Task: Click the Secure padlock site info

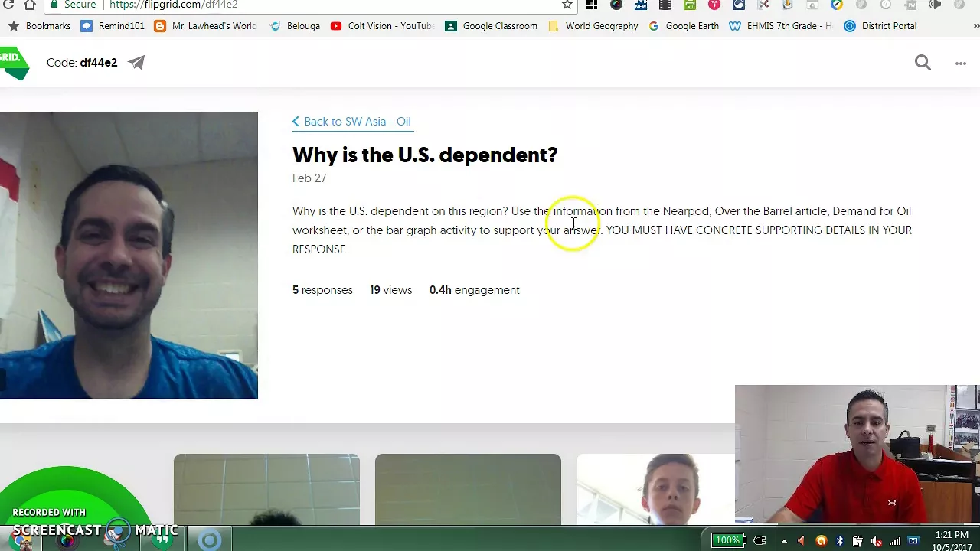Action: (x=73, y=5)
